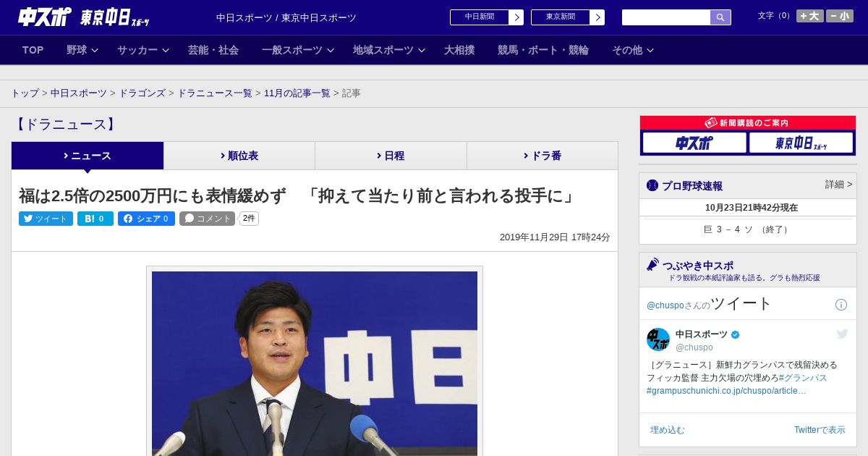Screen dimensions: 868x456
Task: Decrease font size with −小 button
Action: click(x=840, y=16)
